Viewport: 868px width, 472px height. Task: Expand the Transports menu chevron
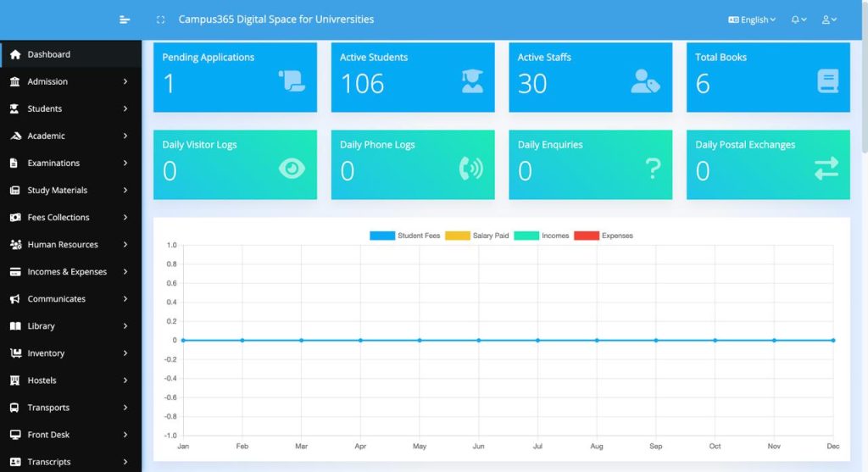point(125,408)
